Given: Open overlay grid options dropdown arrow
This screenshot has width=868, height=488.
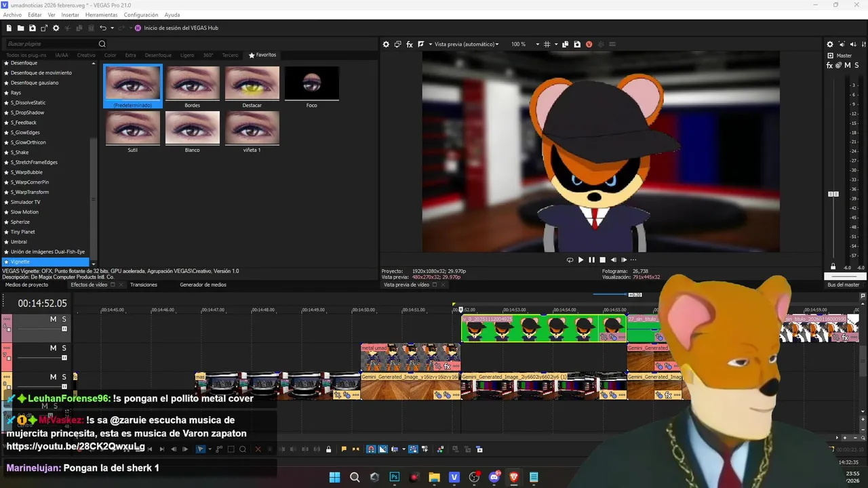Looking at the screenshot, I should tap(555, 44).
